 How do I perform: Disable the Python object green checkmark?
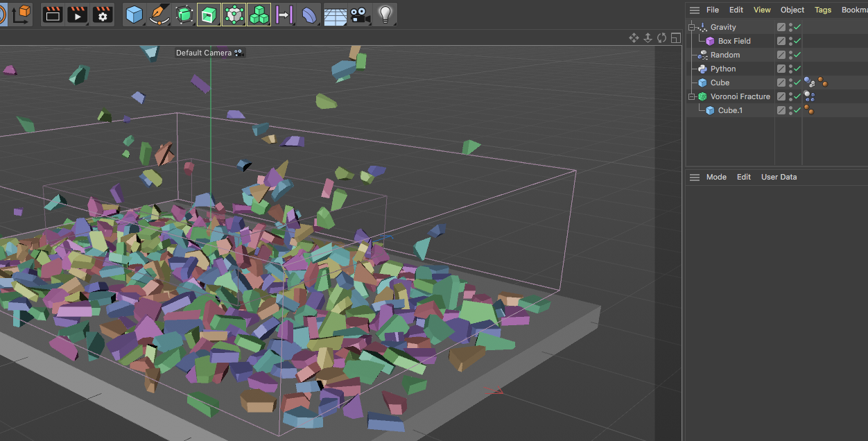797,69
